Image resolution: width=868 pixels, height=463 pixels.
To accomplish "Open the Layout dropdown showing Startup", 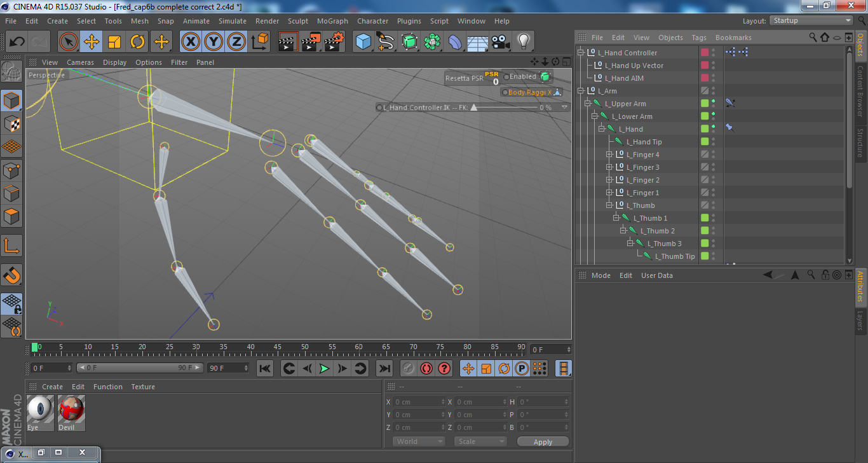I will [x=811, y=20].
